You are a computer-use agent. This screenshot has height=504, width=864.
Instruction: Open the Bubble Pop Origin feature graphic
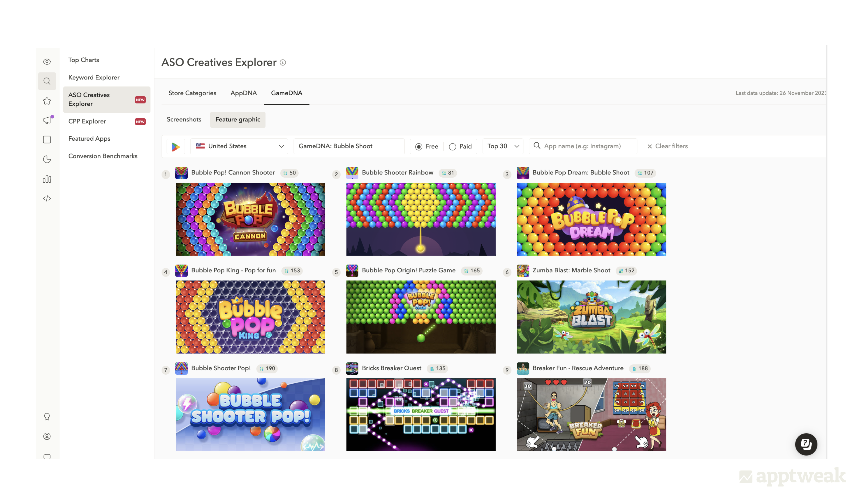(x=421, y=317)
